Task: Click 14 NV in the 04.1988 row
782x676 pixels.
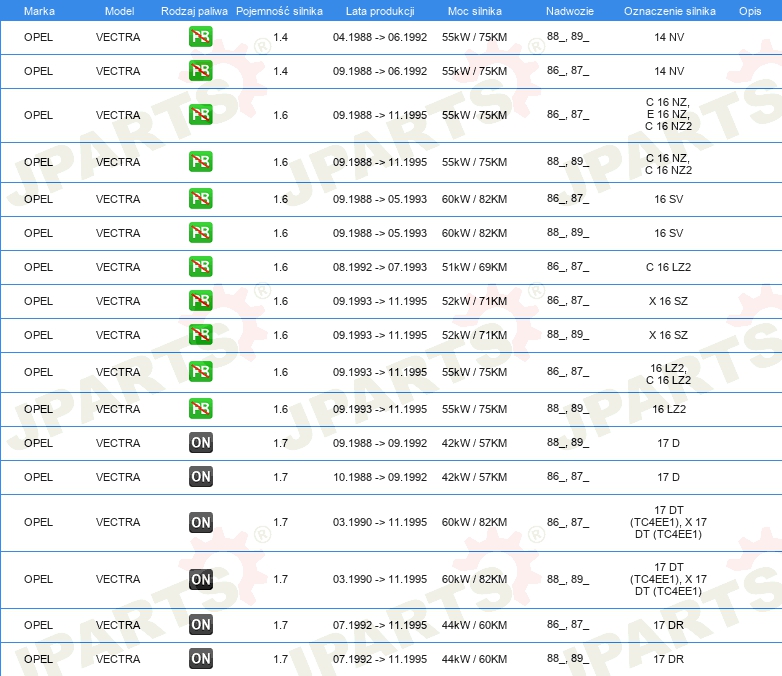Action: click(x=669, y=37)
